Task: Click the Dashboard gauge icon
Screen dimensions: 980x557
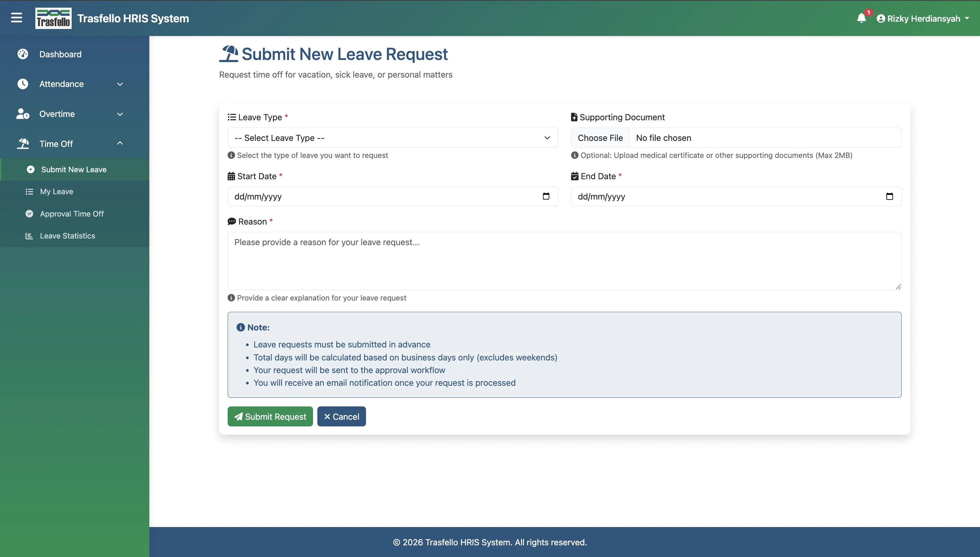Action: tap(23, 54)
